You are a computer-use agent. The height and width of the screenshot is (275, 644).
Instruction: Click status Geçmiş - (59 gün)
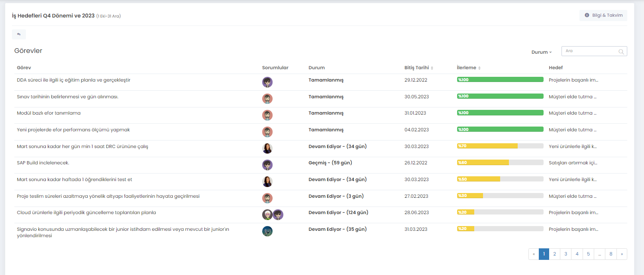330,163
